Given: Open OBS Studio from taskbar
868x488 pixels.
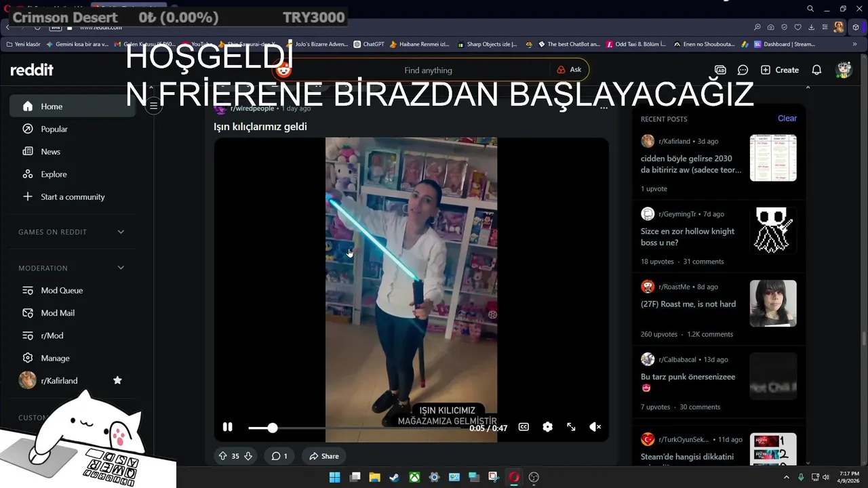Looking at the screenshot, I should [534, 477].
